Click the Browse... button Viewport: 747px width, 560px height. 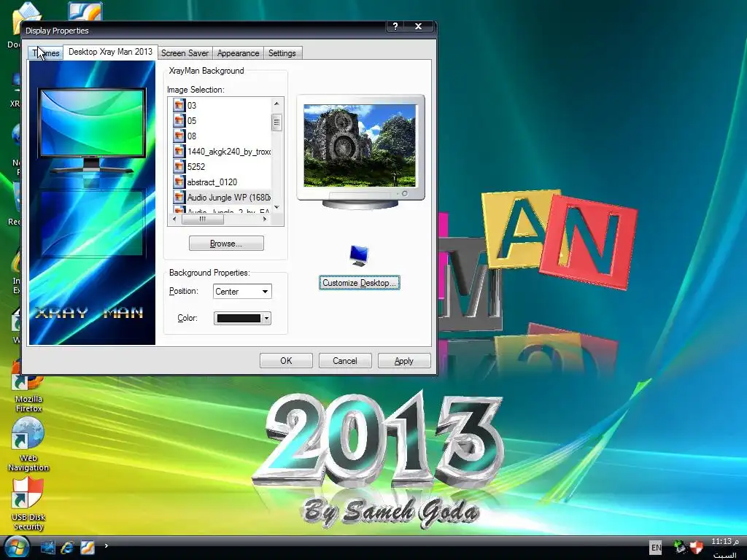[x=226, y=244]
